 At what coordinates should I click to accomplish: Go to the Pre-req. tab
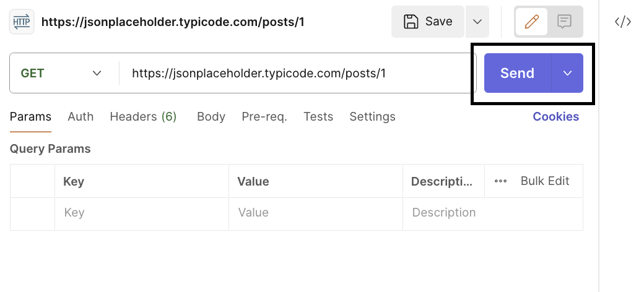tap(264, 116)
